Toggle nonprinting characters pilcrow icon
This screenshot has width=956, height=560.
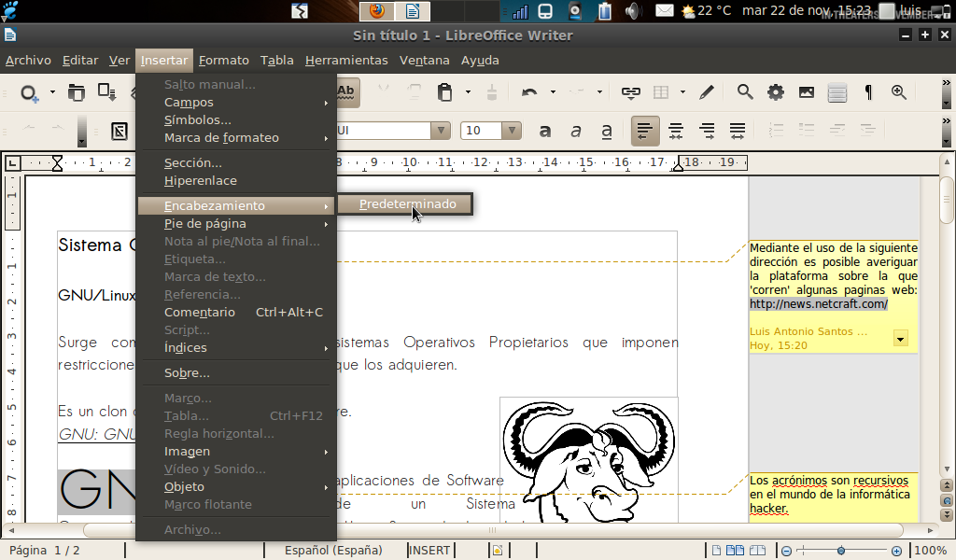[868, 92]
